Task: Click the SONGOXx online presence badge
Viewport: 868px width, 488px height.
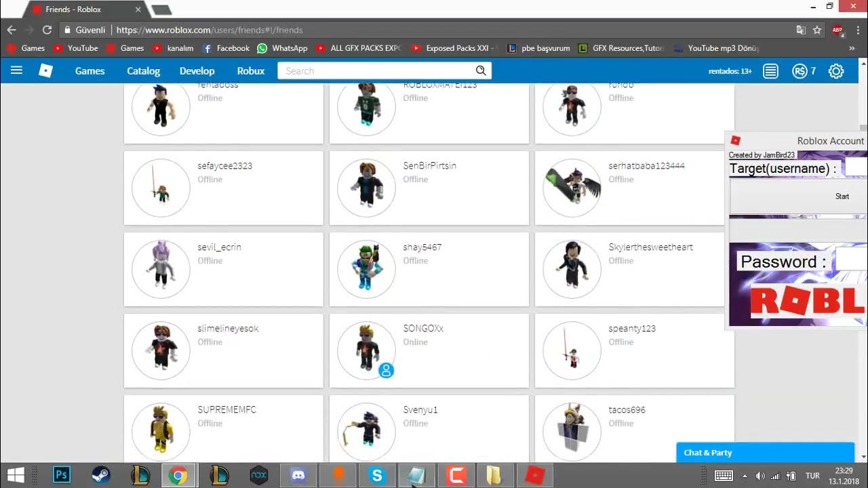Action: [386, 370]
